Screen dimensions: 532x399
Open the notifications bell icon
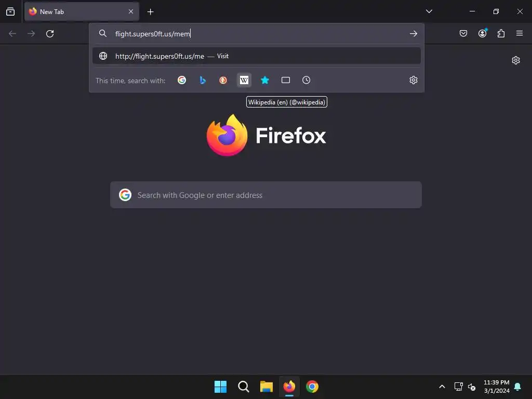pyautogui.click(x=518, y=387)
